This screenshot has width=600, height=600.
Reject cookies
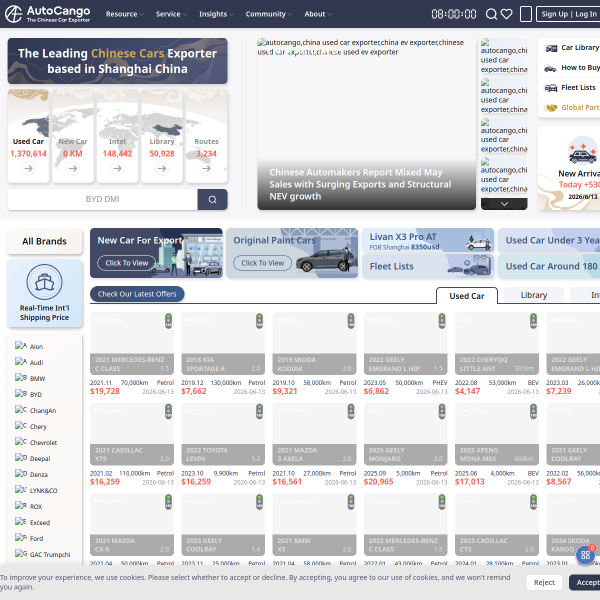[x=544, y=582]
